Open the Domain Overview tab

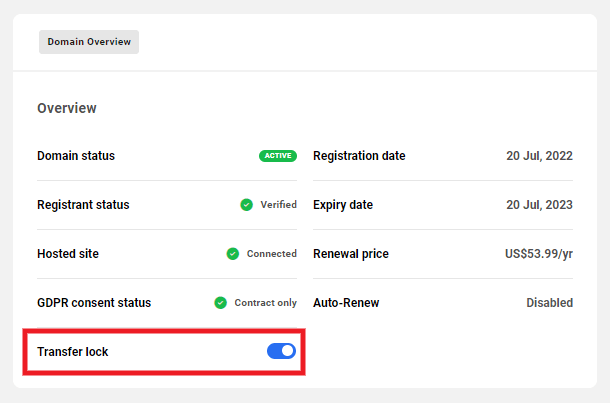[x=89, y=42]
